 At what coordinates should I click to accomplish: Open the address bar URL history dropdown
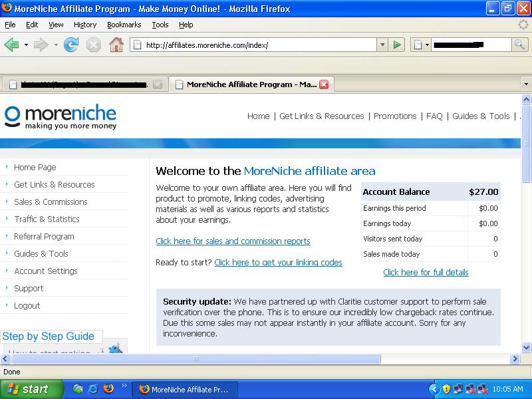coord(382,45)
